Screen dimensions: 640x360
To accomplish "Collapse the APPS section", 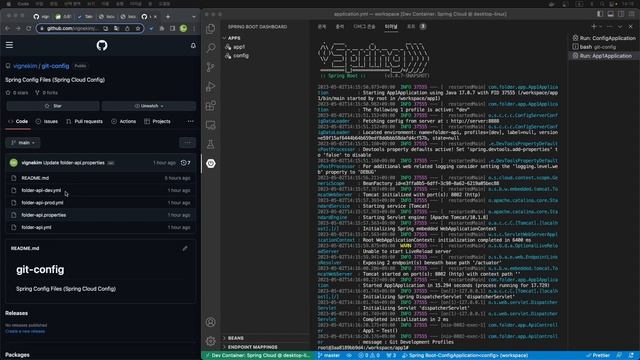I will [x=234, y=38].
